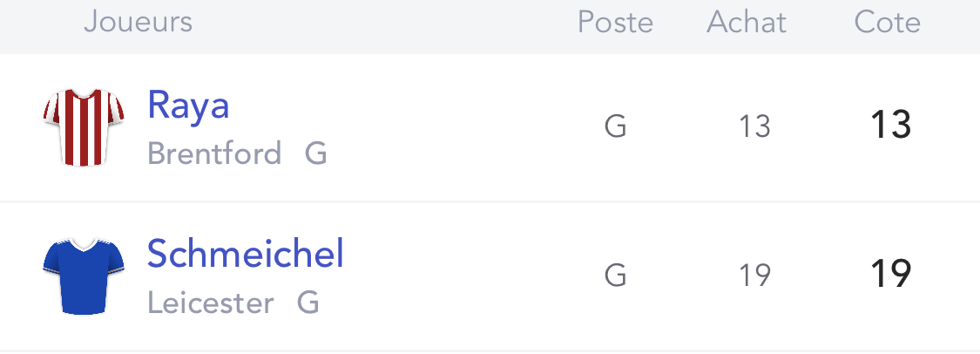Select Raya's Cote value 13

click(x=890, y=125)
